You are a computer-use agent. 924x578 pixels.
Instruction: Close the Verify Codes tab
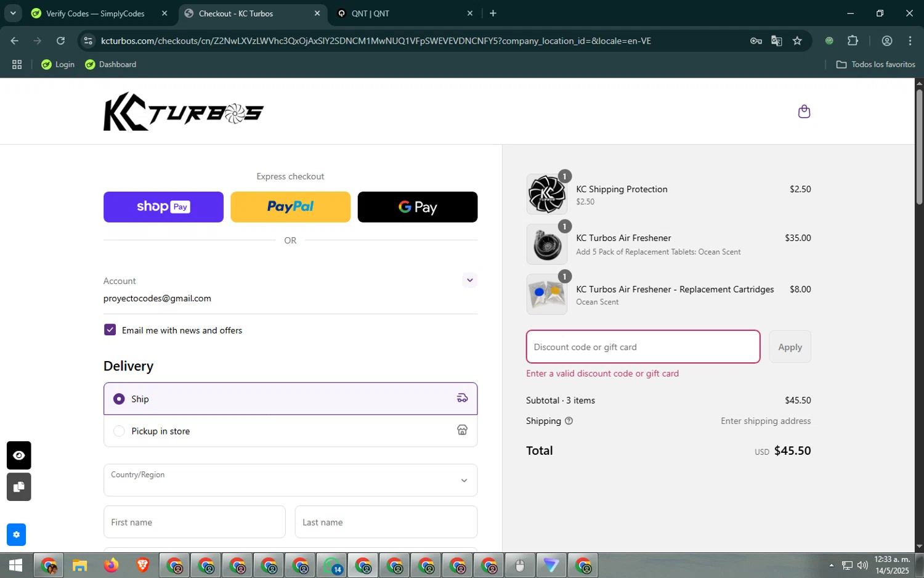tap(164, 13)
